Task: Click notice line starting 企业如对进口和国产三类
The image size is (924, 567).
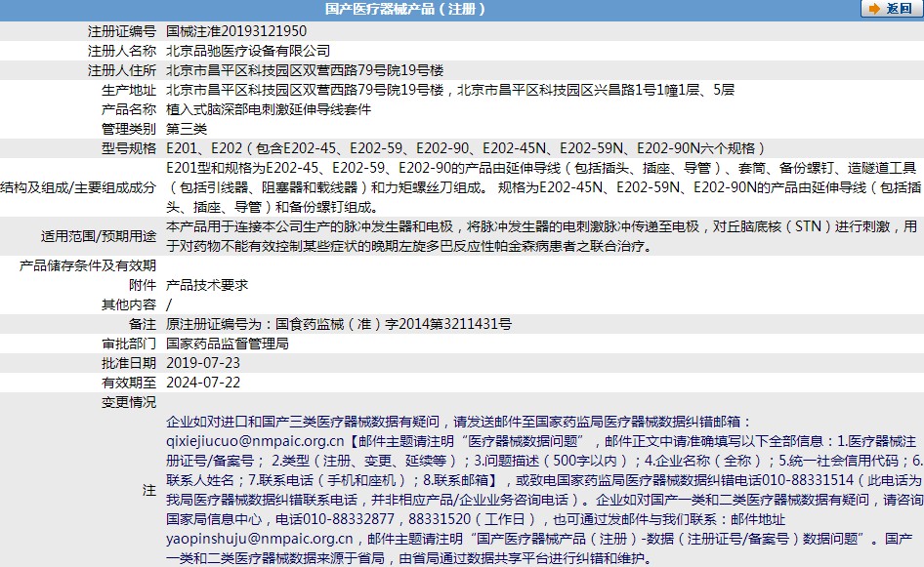Action: [459, 422]
